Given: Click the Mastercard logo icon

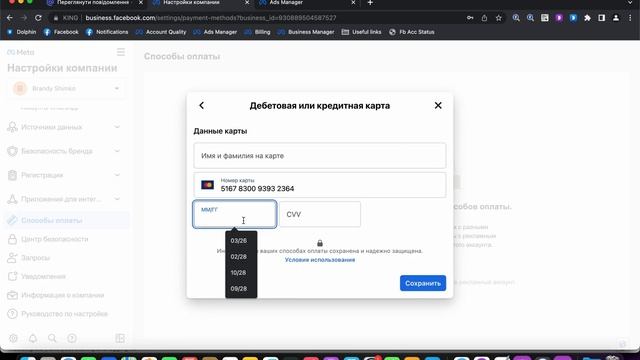Looking at the screenshot, I should tap(207, 185).
